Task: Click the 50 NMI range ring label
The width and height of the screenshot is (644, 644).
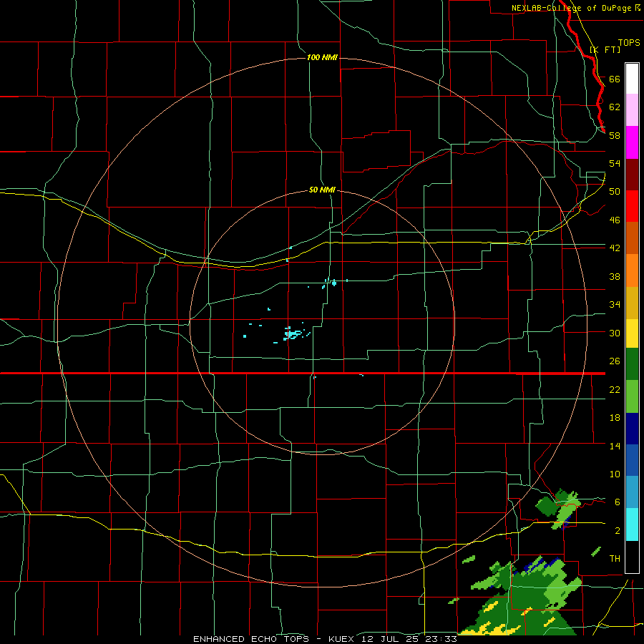Action: click(322, 190)
